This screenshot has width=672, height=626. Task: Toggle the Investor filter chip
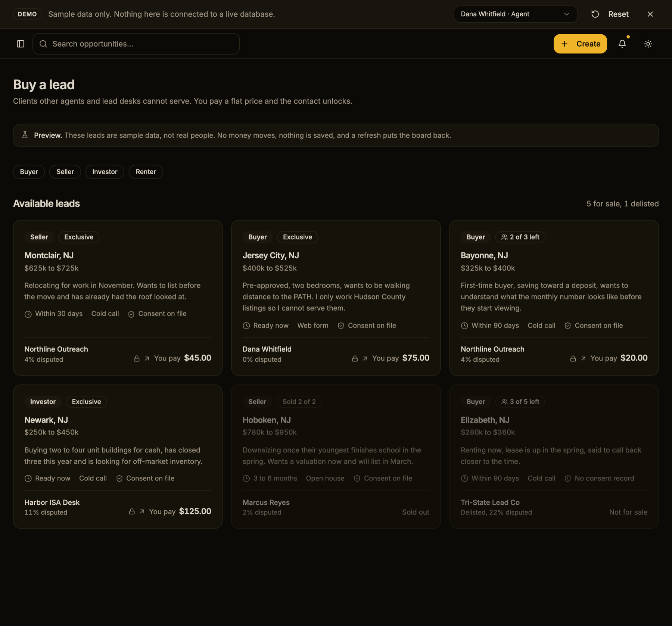click(x=105, y=172)
